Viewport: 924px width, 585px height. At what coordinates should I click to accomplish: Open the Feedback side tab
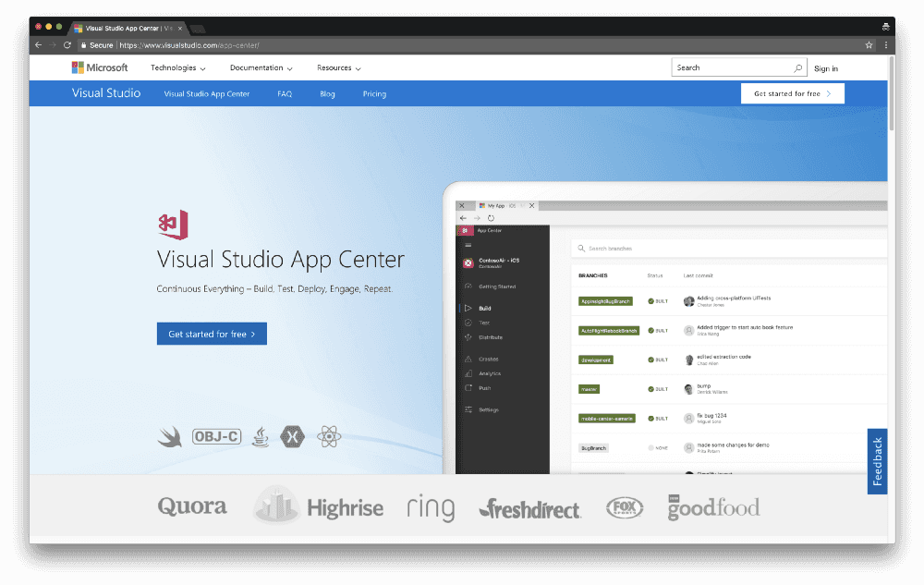[x=877, y=461]
